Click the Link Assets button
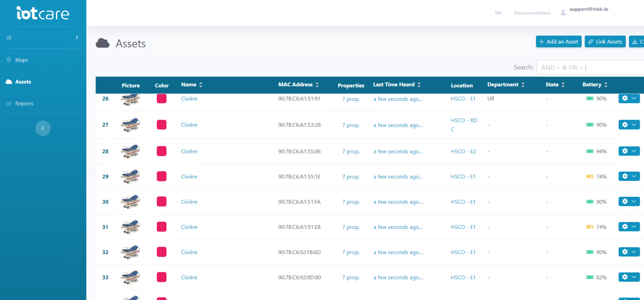 (x=605, y=42)
